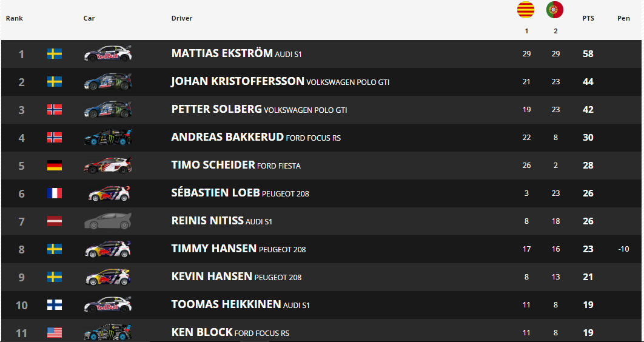Click the Rank column header

(x=15, y=18)
